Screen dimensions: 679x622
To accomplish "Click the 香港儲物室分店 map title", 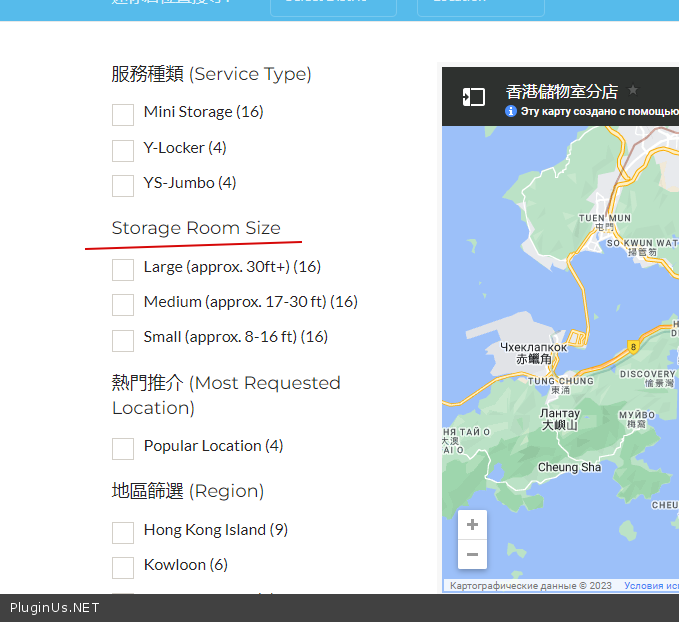I will pos(561,91).
